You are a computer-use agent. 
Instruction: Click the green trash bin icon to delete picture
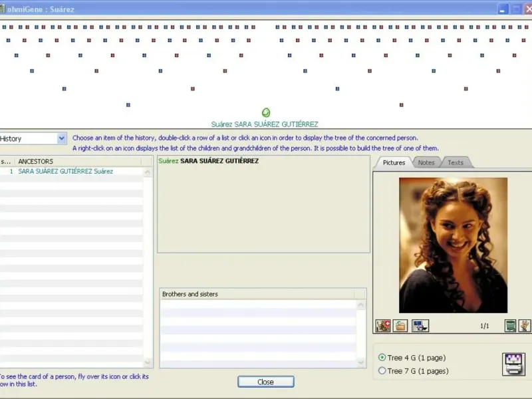tap(510, 326)
